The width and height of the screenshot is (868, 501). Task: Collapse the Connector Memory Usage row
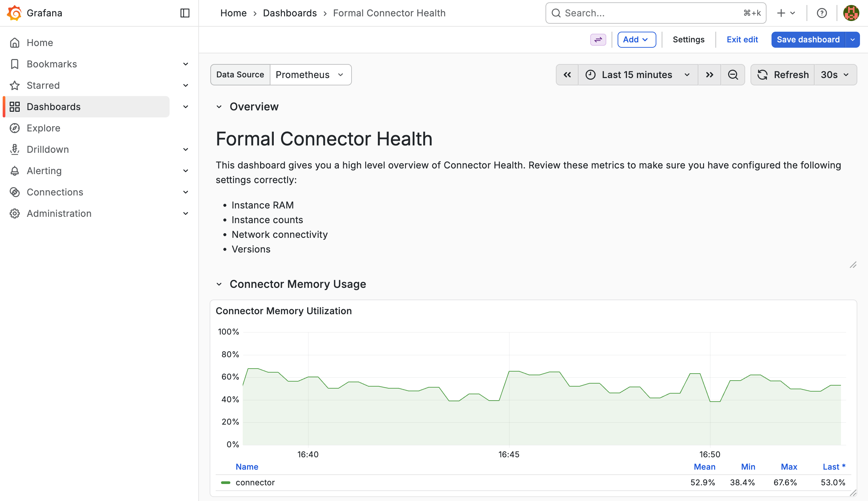[219, 284]
